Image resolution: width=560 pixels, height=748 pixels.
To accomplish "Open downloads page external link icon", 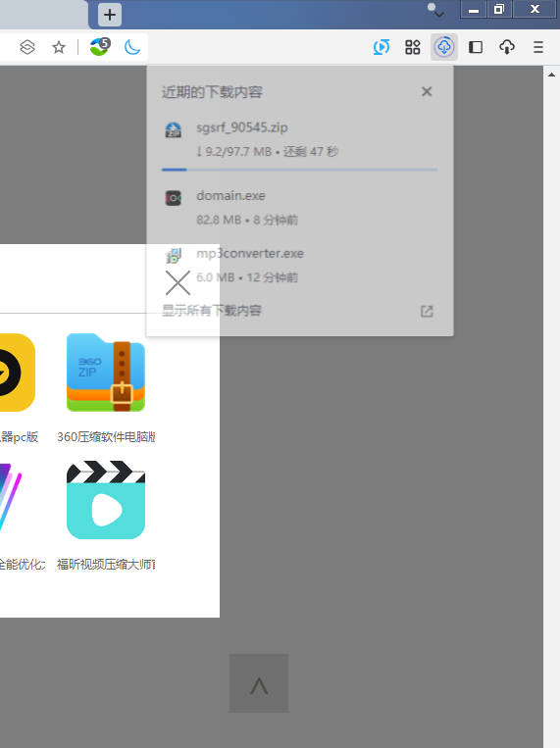I will click(427, 311).
